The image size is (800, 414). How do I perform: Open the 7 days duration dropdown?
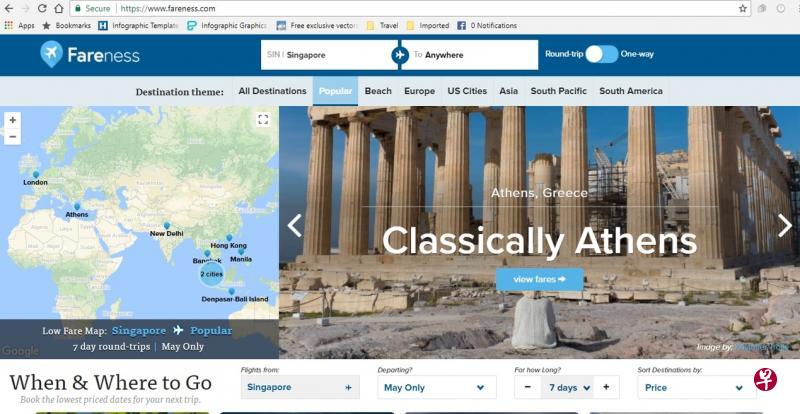[567, 387]
